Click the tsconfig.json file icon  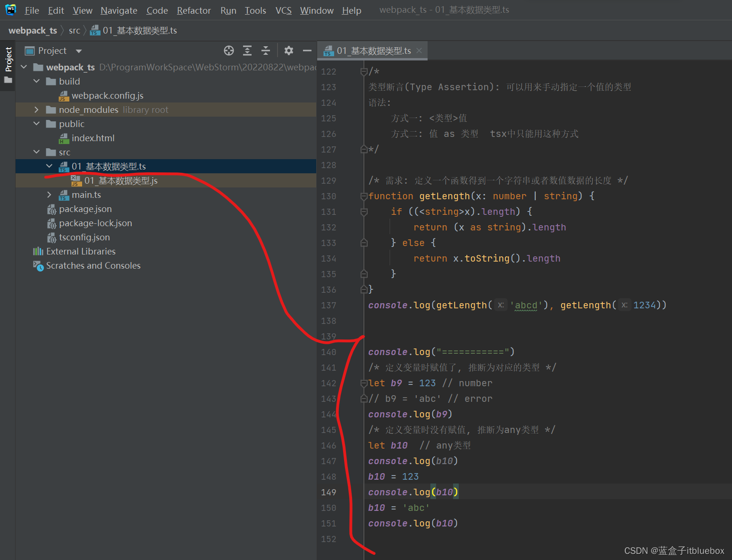(51, 238)
